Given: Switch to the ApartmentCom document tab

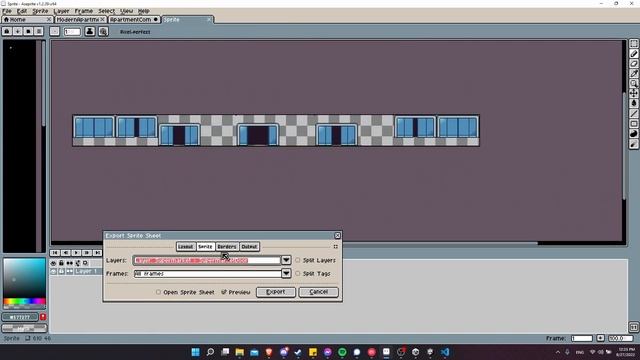Looking at the screenshot, I should [134, 19].
